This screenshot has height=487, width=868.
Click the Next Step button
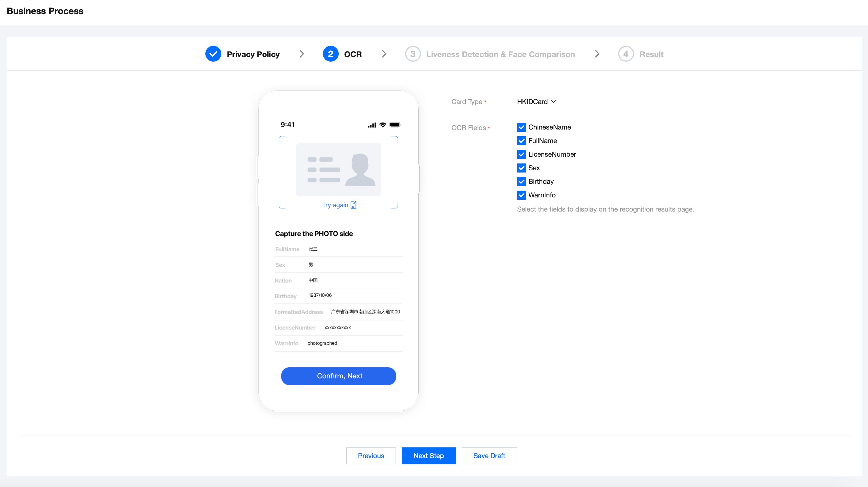[x=428, y=456]
